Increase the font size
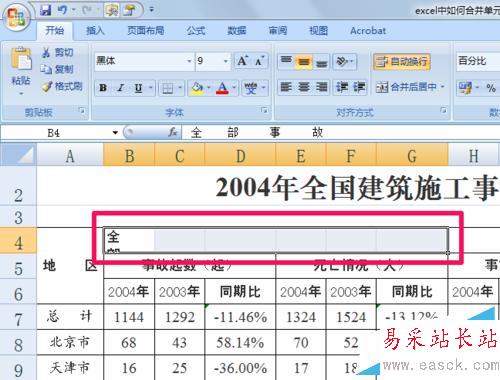The width and height of the screenshot is (500, 380). pos(242,61)
